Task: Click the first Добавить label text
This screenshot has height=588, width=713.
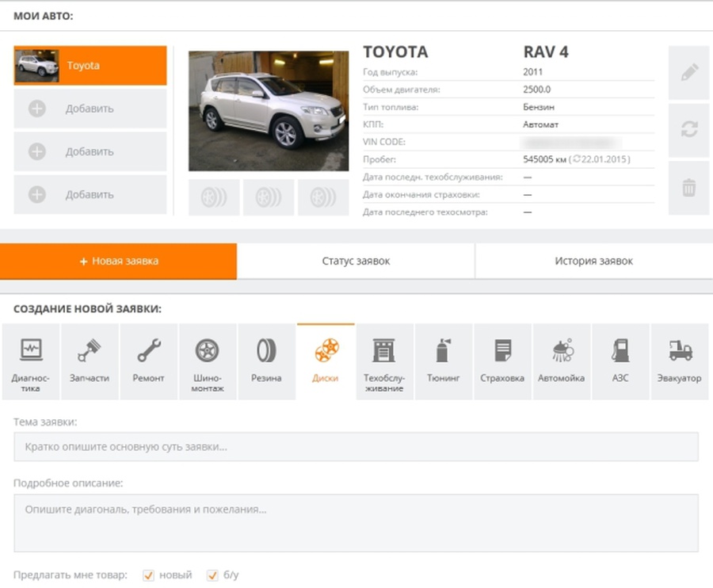Action: tap(90, 109)
